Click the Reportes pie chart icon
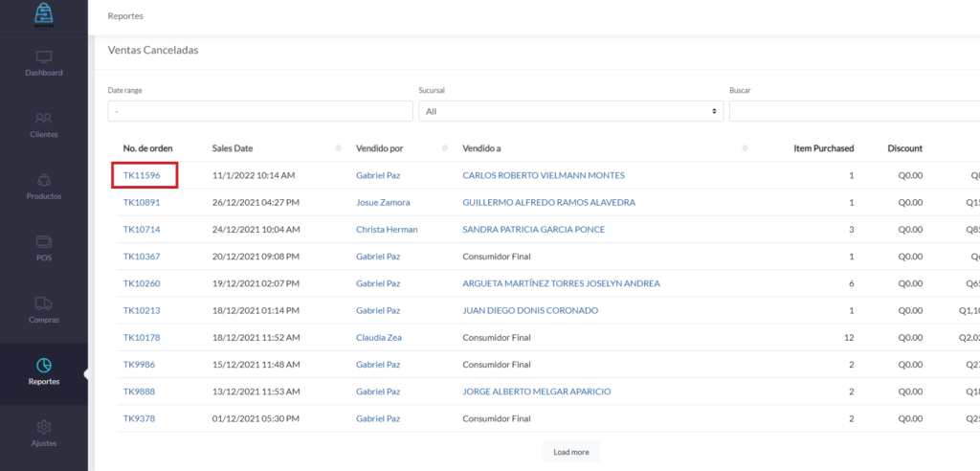Image resolution: width=980 pixels, height=471 pixels. pyautogui.click(x=44, y=366)
